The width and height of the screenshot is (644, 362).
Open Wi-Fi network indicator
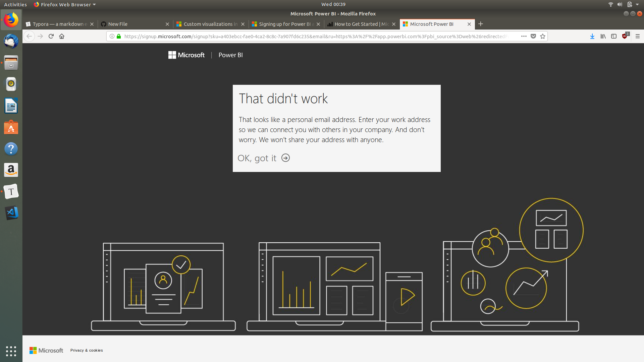(611, 4)
